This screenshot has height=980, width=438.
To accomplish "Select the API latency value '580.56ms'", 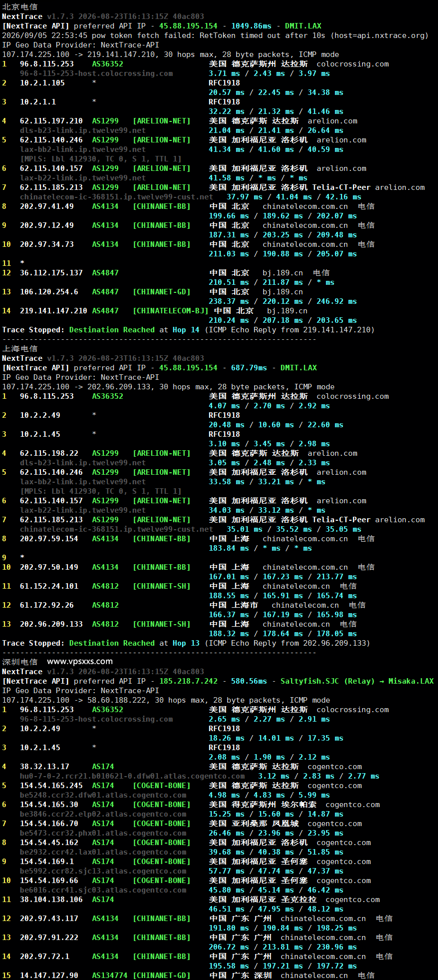I will pos(249,681).
